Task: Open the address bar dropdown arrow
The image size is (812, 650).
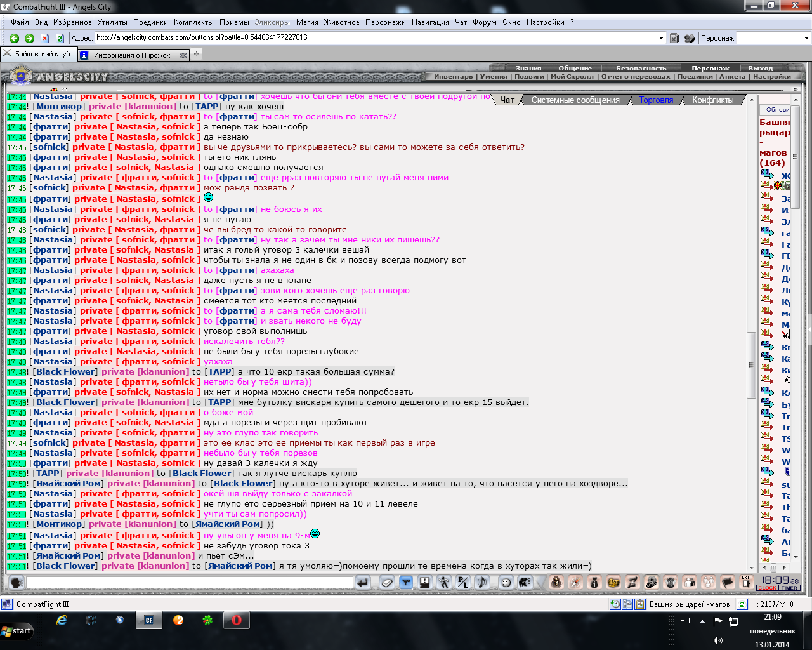Action: (662, 38)
